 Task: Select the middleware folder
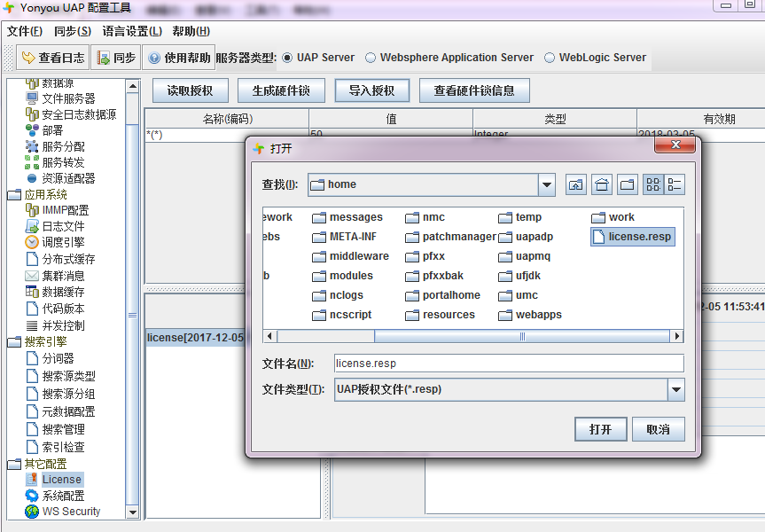point(350,256)
